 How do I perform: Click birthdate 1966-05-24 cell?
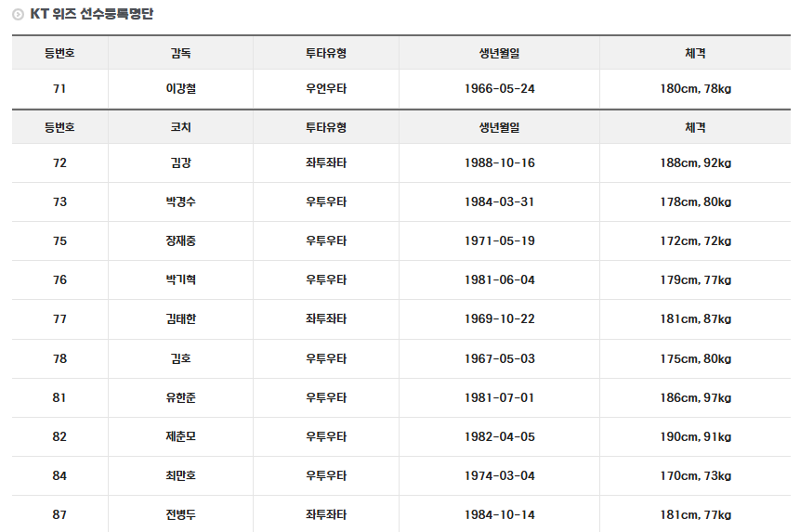(x=499, y=89)
